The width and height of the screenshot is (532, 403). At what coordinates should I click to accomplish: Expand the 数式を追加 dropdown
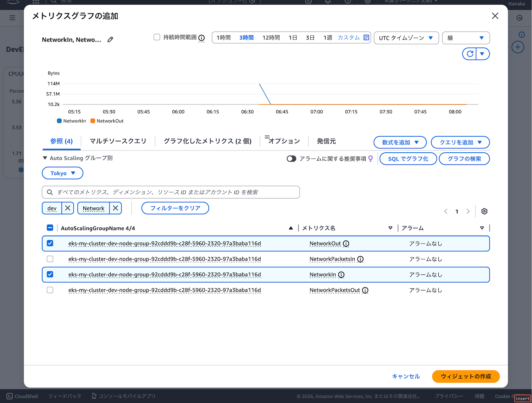(400, 142)
